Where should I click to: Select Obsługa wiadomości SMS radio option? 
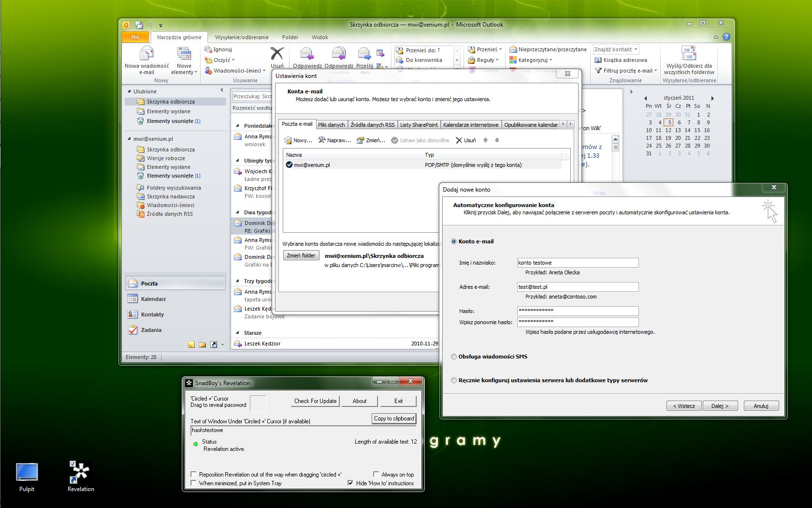[454, 357]
